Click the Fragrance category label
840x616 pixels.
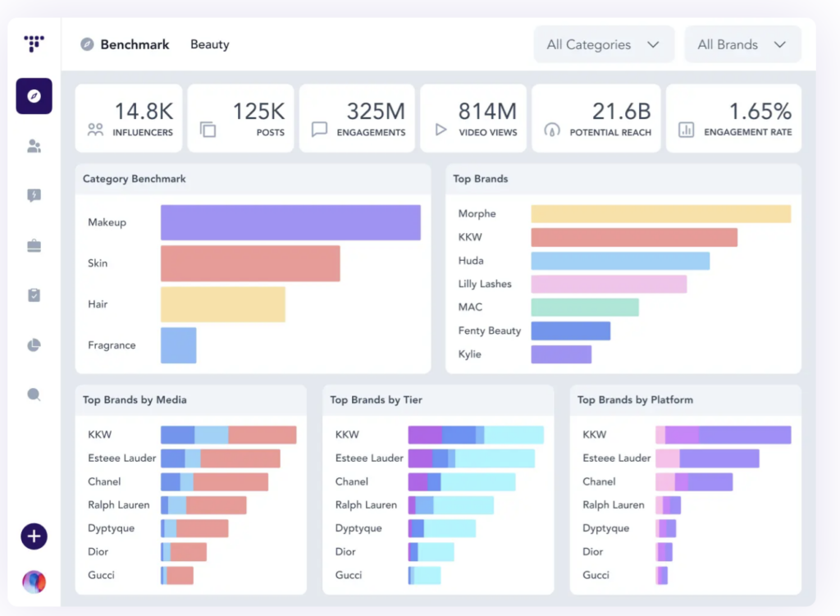[112, 345]
